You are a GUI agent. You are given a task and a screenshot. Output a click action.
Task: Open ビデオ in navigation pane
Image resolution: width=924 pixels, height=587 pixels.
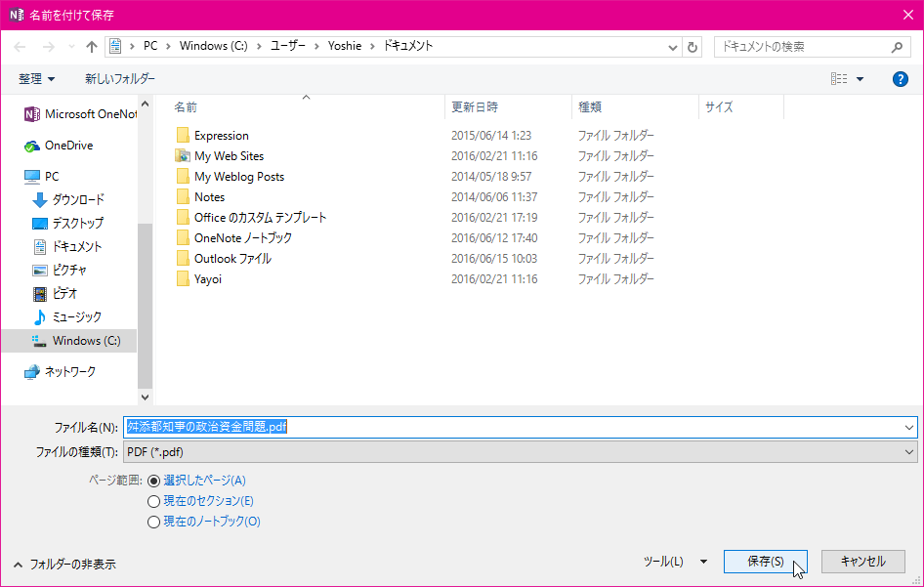click(55, 293)
